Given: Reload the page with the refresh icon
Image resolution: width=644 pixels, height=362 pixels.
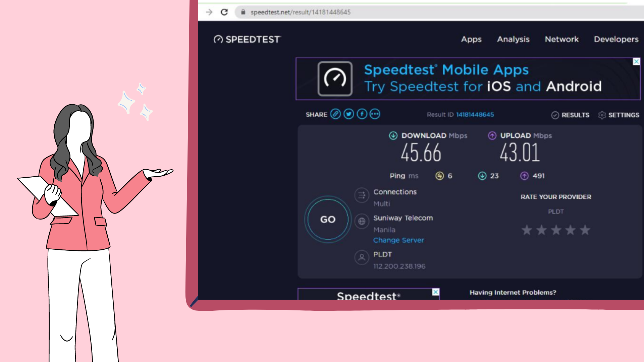Looking at the screenshot, I should pyautogui.click(x=224, y=12).
